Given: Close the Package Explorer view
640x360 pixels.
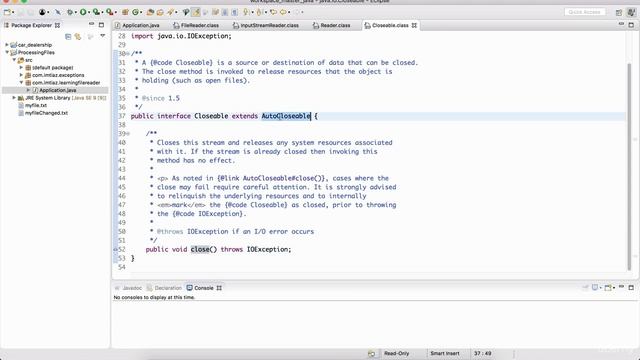Looking at the screenshot, I should (x=58, y=25).
